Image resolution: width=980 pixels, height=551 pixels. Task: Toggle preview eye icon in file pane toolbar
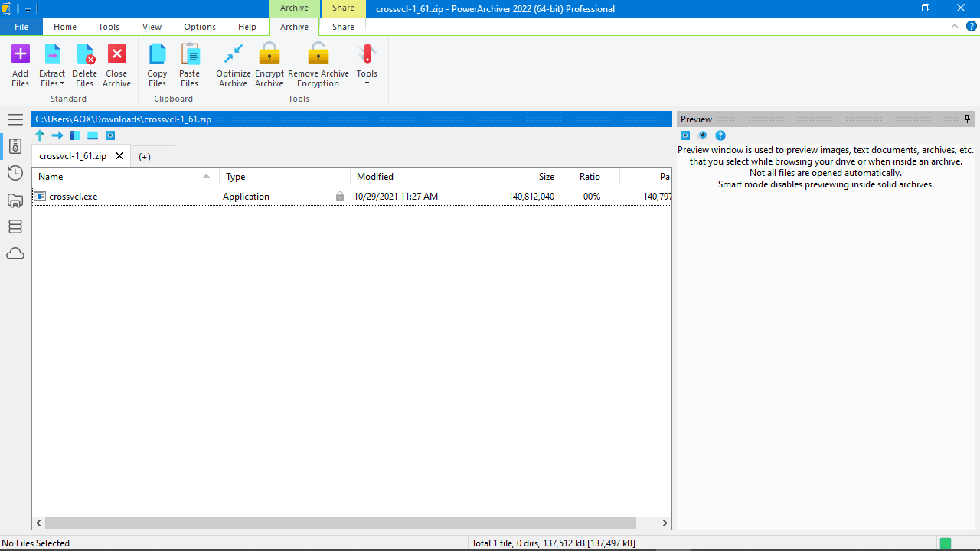click(110, 135)
